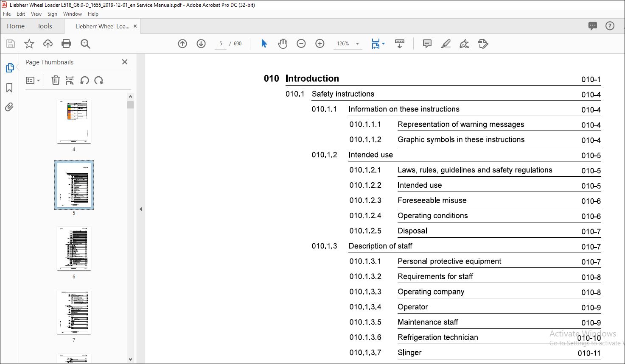
Task: Open the Introduction contents entry
Action: tap(312, 78)
